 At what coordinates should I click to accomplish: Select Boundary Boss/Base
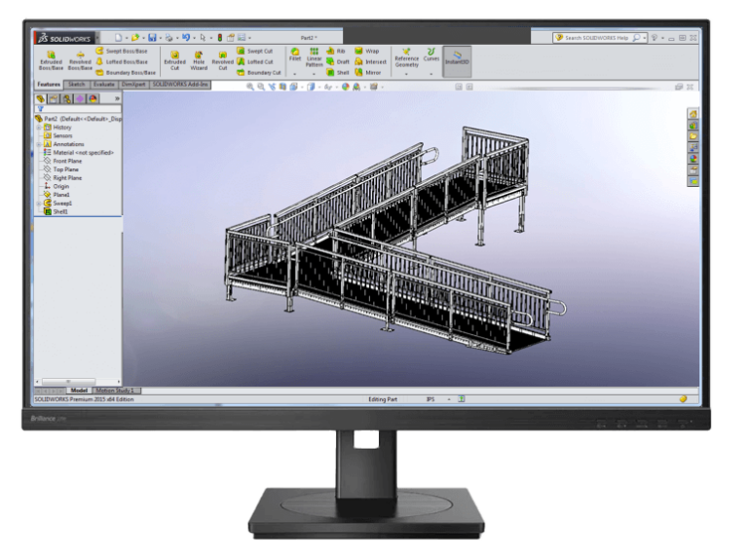point(126,73)
